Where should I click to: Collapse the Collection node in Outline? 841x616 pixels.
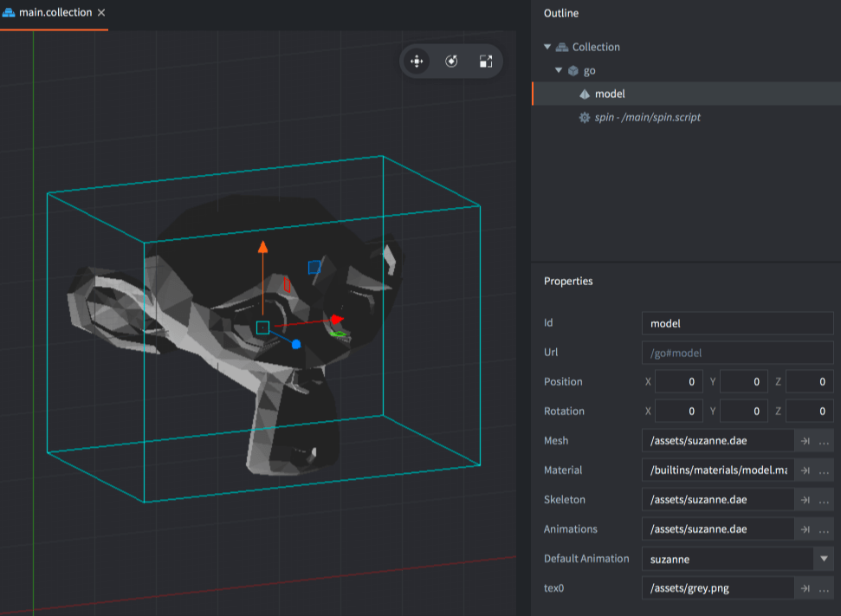[x=547, y=47]
